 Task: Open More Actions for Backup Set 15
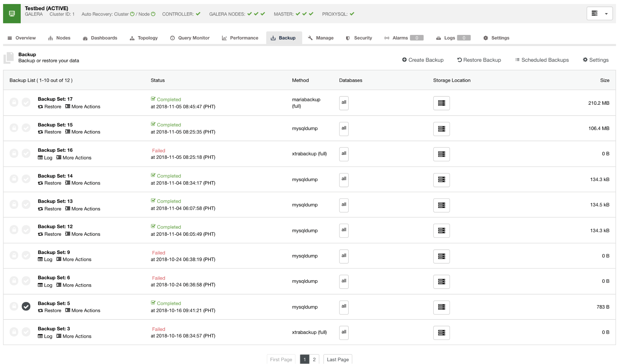82,132
